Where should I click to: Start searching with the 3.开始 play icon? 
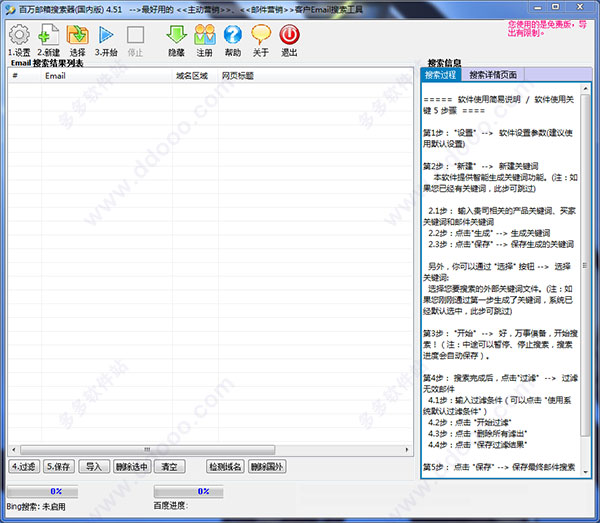(106, 35)
